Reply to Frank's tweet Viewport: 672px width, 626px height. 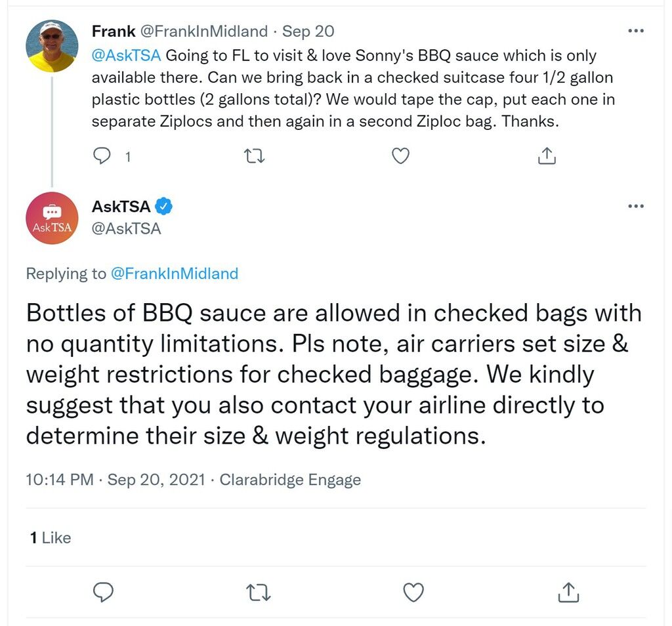coord(102,156)
